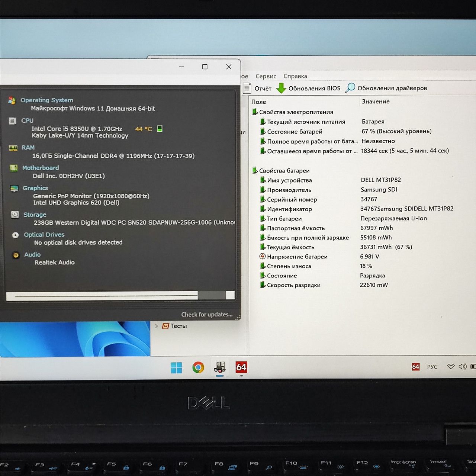Screen dimensions: 476x476
Task: Open the CPU section link in Speccy
Action: (27, 120)
